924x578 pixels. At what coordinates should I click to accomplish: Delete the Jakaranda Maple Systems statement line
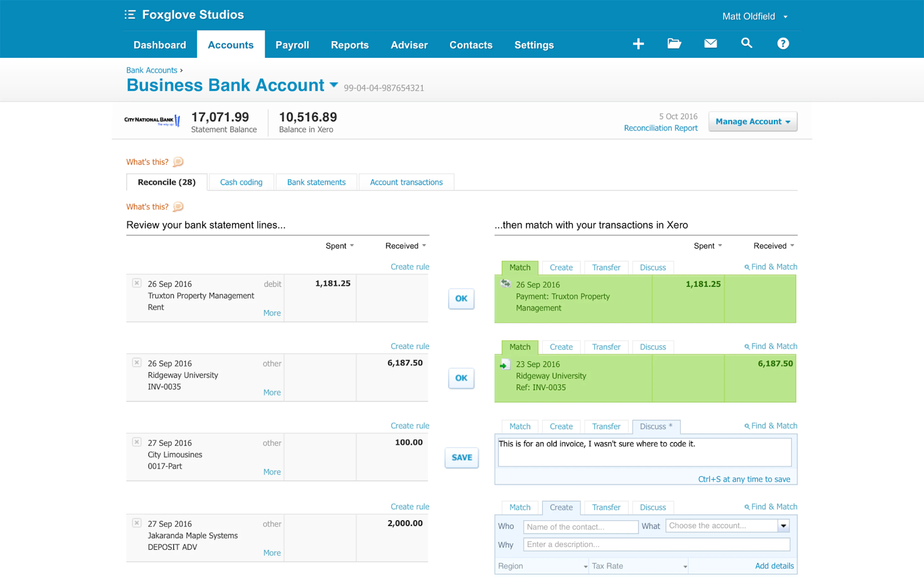tap(137, 523)
